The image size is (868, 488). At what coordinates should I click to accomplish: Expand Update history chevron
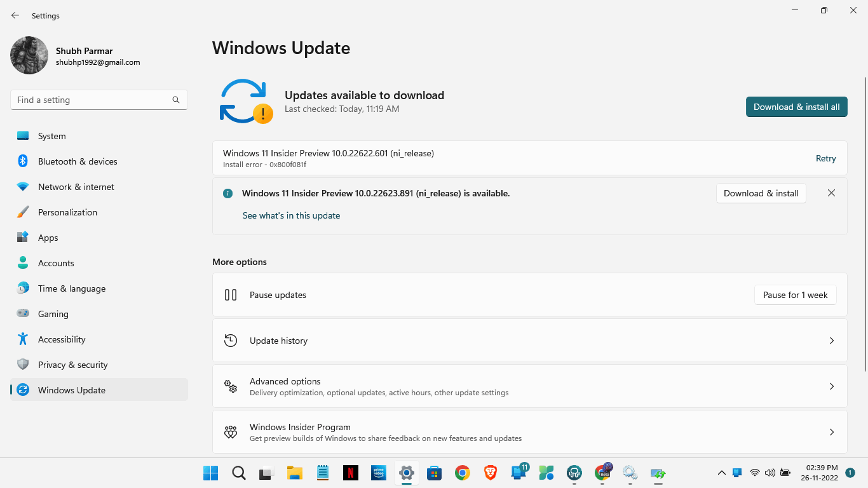[831, 341]
